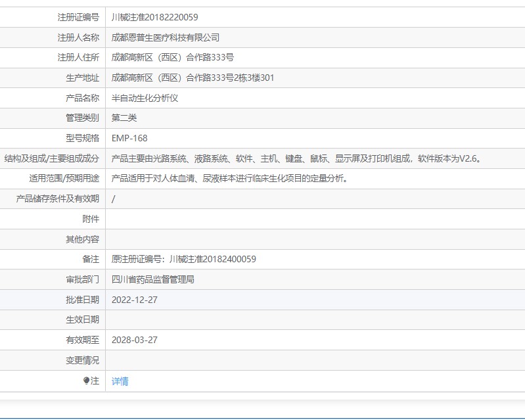Open the 详情 details link
This screenshot has width=525, height=420.
click(120, 381)
